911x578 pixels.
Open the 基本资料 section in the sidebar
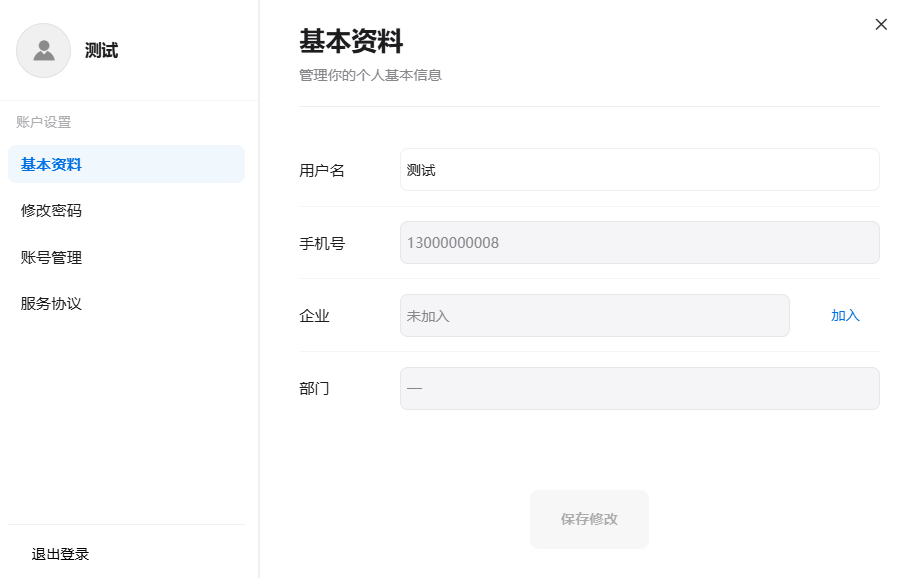tap(127, 164)
